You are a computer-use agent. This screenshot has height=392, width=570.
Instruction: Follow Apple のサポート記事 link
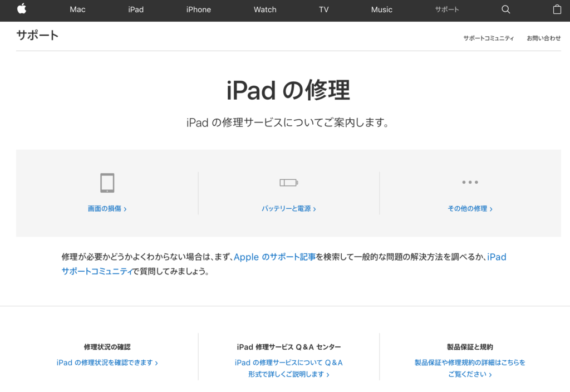274,257
